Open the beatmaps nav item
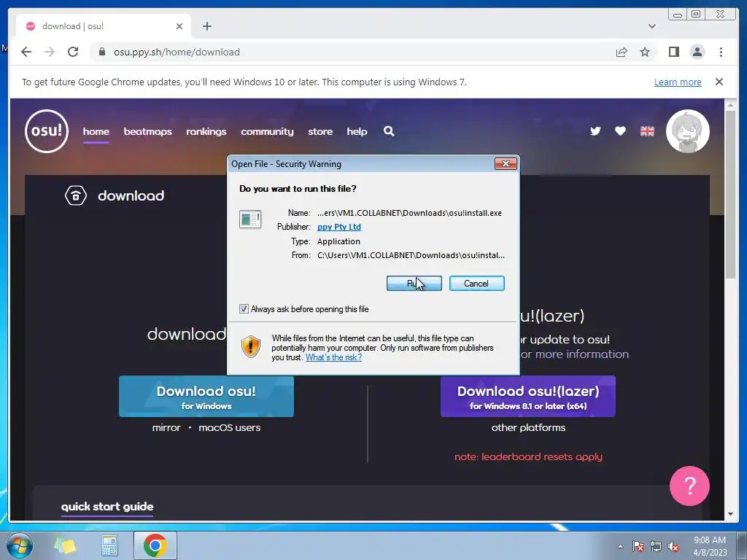 click(147, 131)
